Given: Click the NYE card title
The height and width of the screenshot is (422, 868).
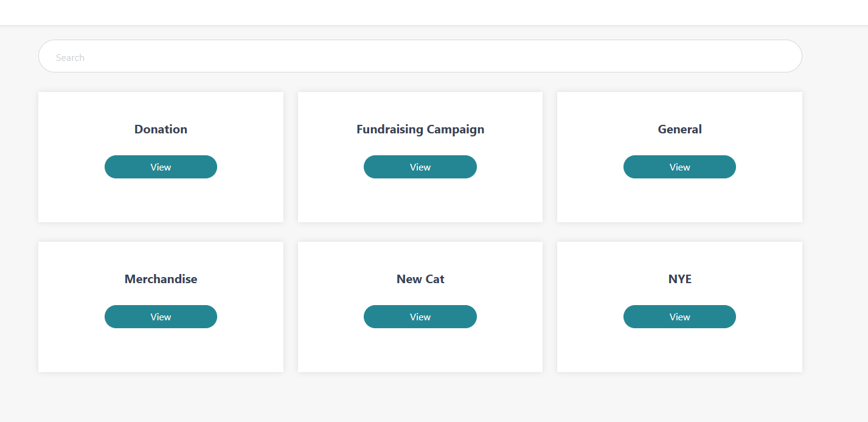Looking at the screenshot, I should (679, 279).
